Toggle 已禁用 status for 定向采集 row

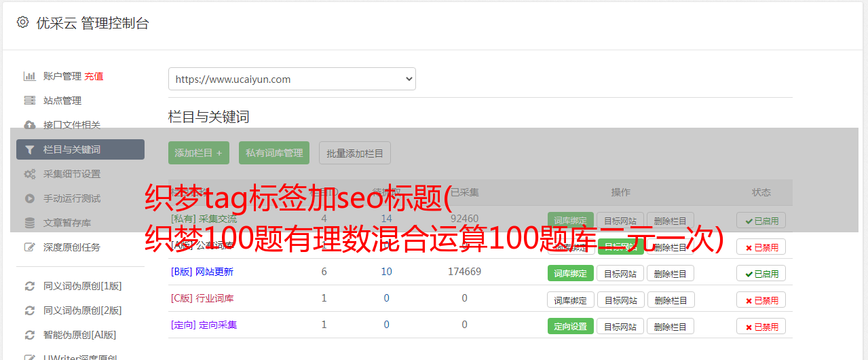tap(761, 326)
